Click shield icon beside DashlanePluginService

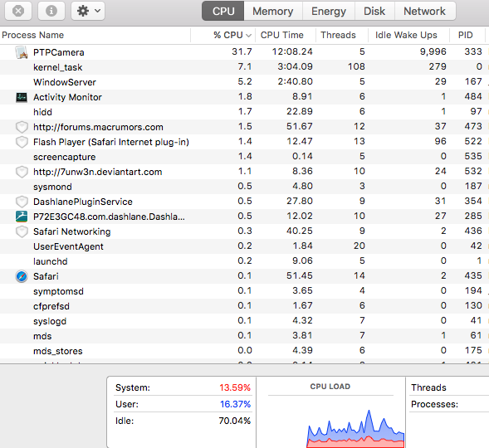[x=22, y=202]
